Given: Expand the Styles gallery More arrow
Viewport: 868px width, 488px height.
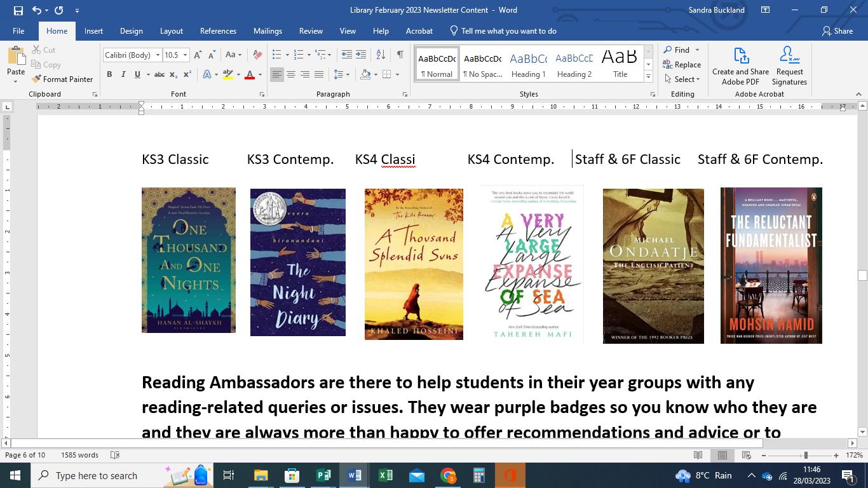Looking at the screenshot, I should point(648,76).
